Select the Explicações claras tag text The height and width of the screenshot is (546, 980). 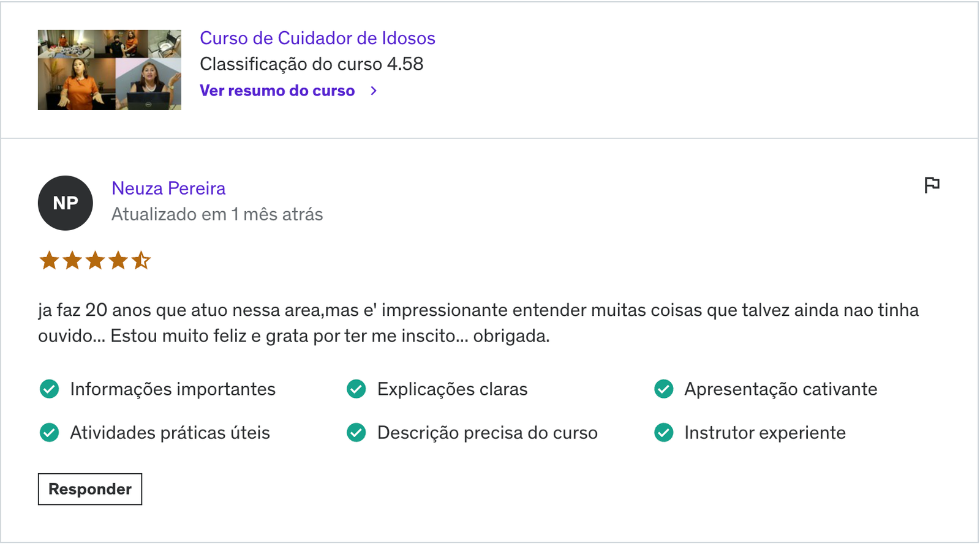[452, 389]
